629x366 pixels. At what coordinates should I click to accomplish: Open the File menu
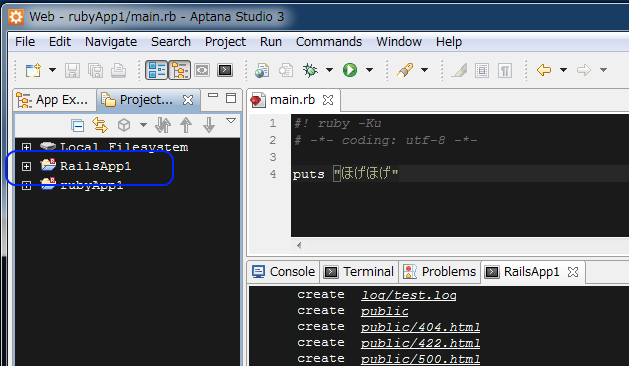[25, 41]
